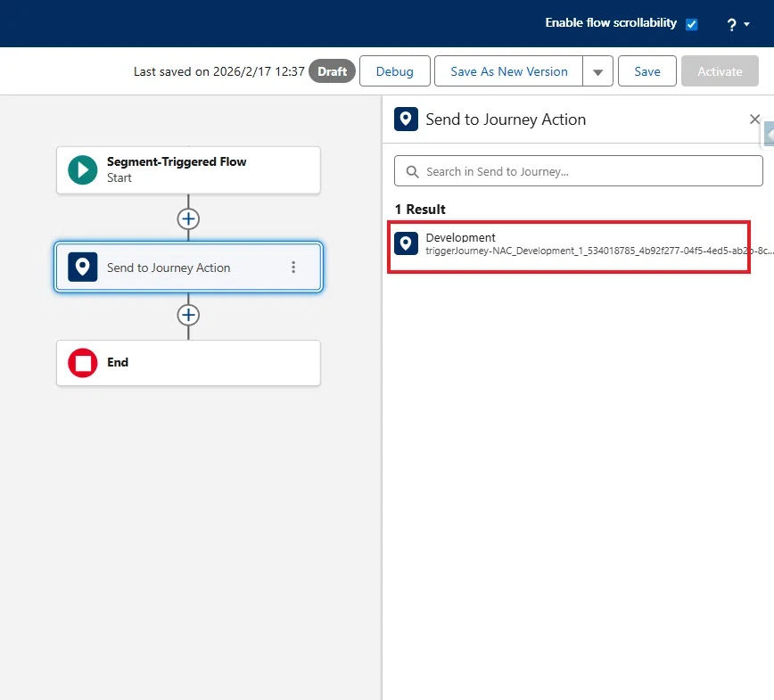Add element below the Start node

(188, 218)
